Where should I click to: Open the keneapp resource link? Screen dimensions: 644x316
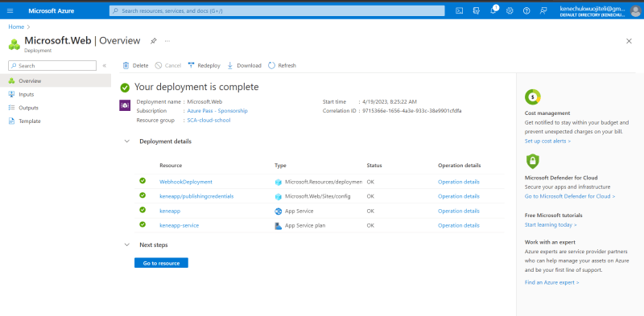coord(170,211)
